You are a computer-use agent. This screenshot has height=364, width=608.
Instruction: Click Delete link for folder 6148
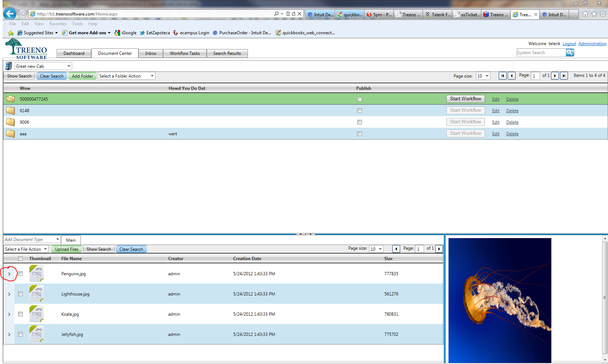click(512, 111)
